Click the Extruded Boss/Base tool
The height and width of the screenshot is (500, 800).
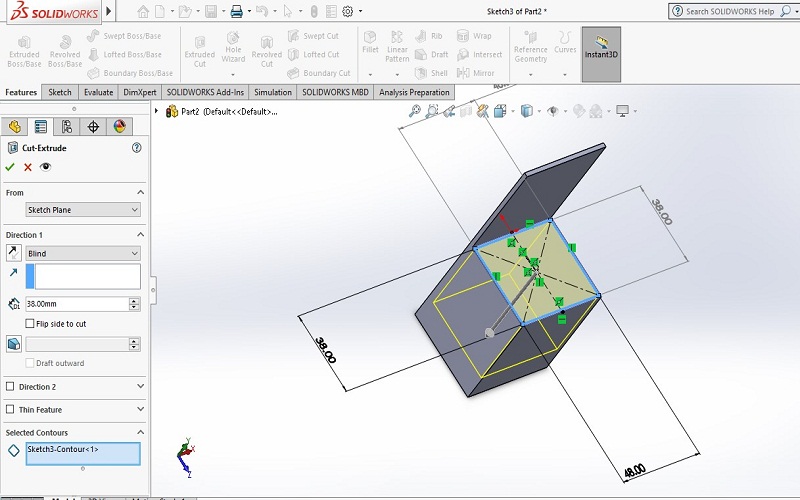(x=24, y=52)
